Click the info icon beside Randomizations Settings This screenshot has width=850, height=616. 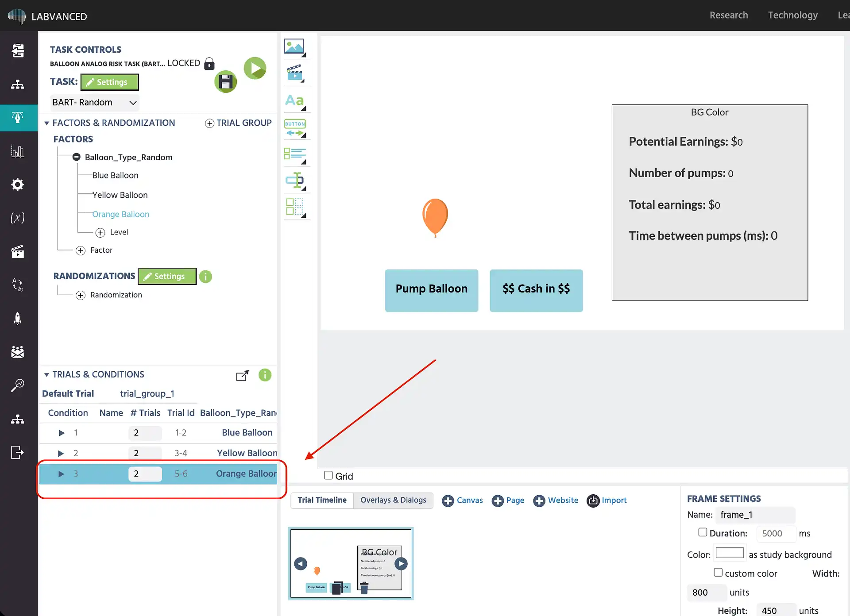click(x=205, y=277)
